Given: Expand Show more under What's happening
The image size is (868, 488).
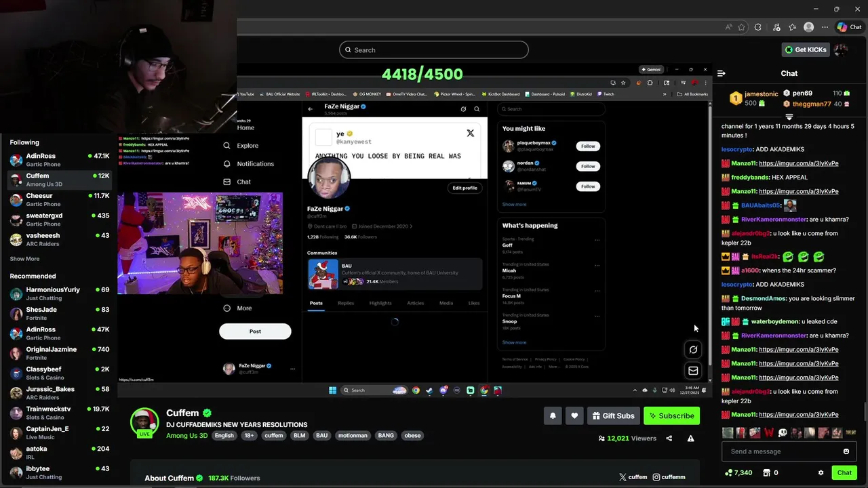Looking at the screenshot, I should (514, 342).
